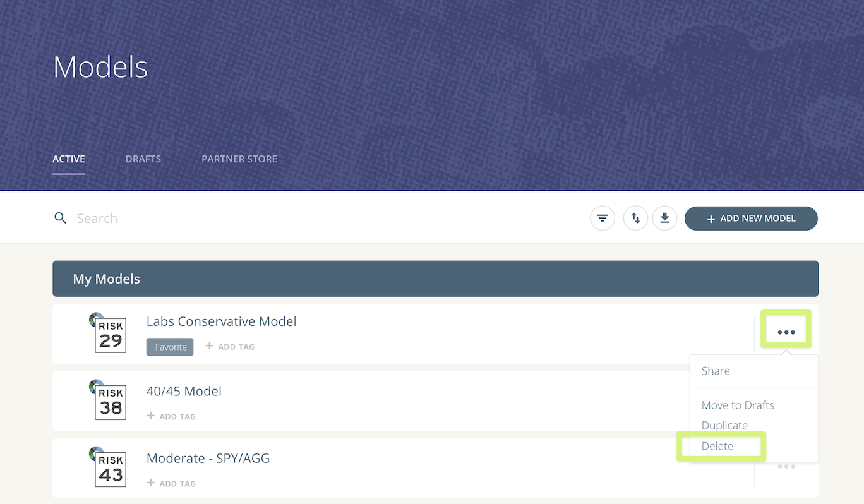
Task: Open the options menu for Moderate - SPY/AGG
Action: click(x=786, y=467)
